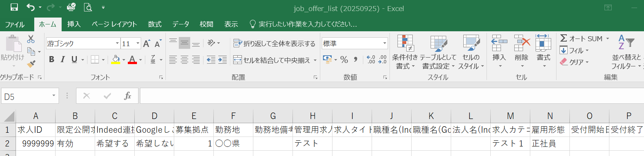
Task: Toggle bold formatting
Action: click(x=52, y=60)
